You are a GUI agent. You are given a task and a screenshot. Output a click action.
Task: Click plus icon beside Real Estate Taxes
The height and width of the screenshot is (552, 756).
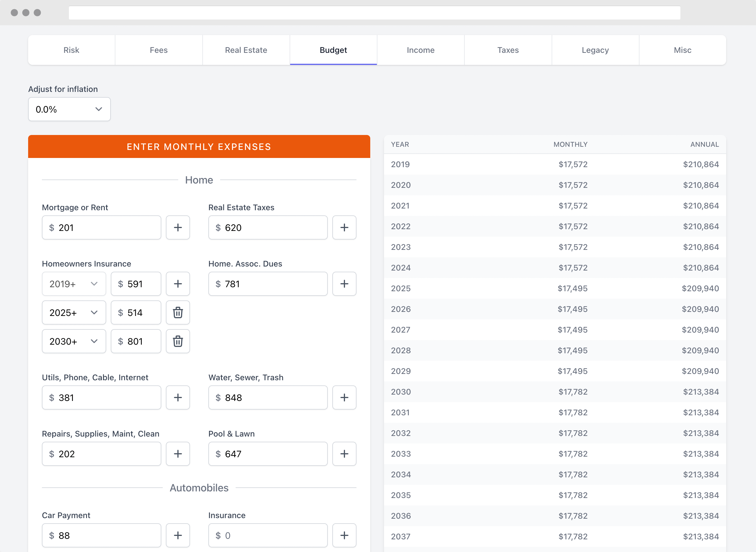tap(344, 227)
